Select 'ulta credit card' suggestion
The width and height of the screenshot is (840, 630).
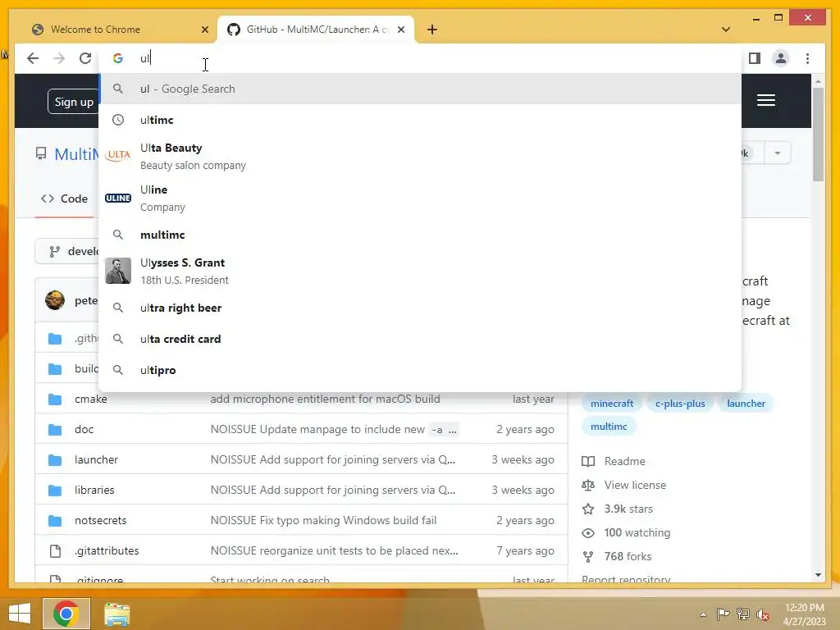click(x=421, y=339)
